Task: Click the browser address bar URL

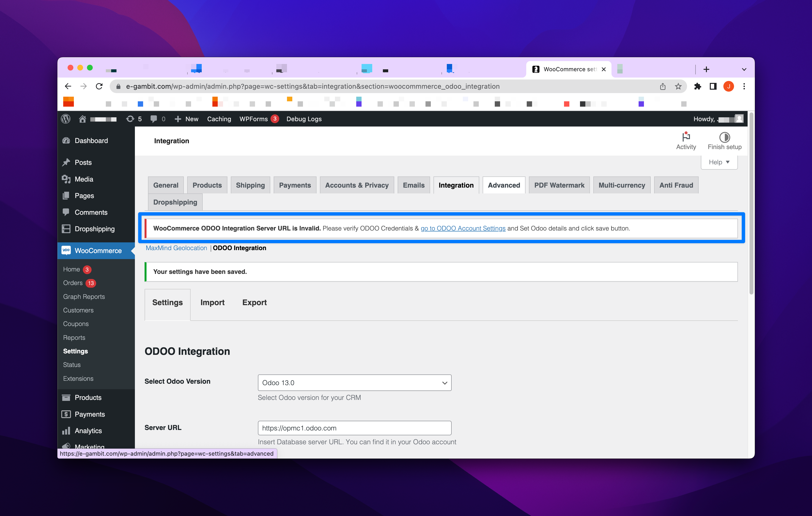Action: (x=313, y=86)
